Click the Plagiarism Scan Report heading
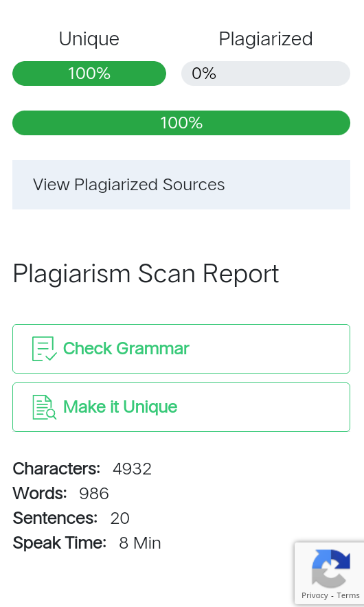 (146, 274)
